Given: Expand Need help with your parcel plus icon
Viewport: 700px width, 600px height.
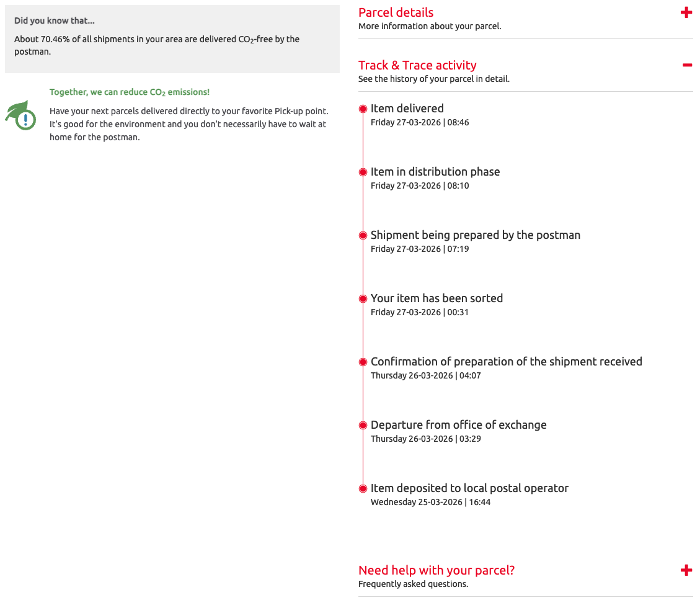Looking at the screenshot, I should tap(686, 570).
